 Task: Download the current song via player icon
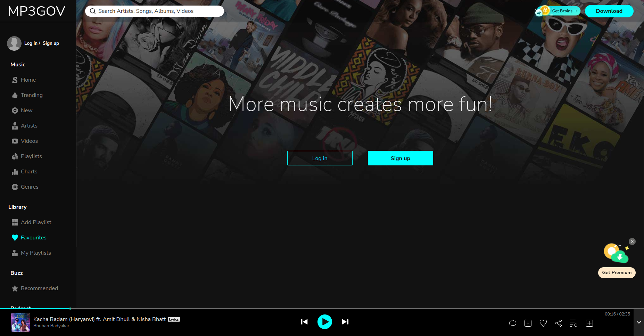pyautogui.click(x=528, y=323)
